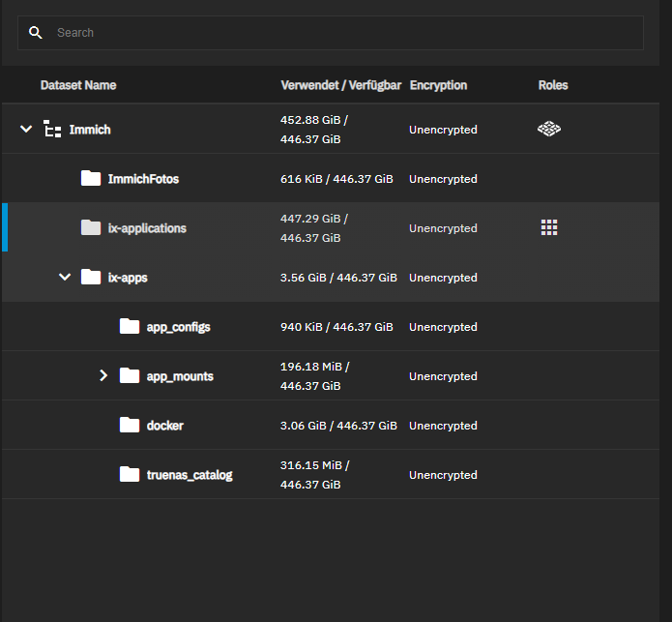The width and height of the screenshot is (672, 622).
Task: Click the docker dataset folder icon
Action: (130, 426)
